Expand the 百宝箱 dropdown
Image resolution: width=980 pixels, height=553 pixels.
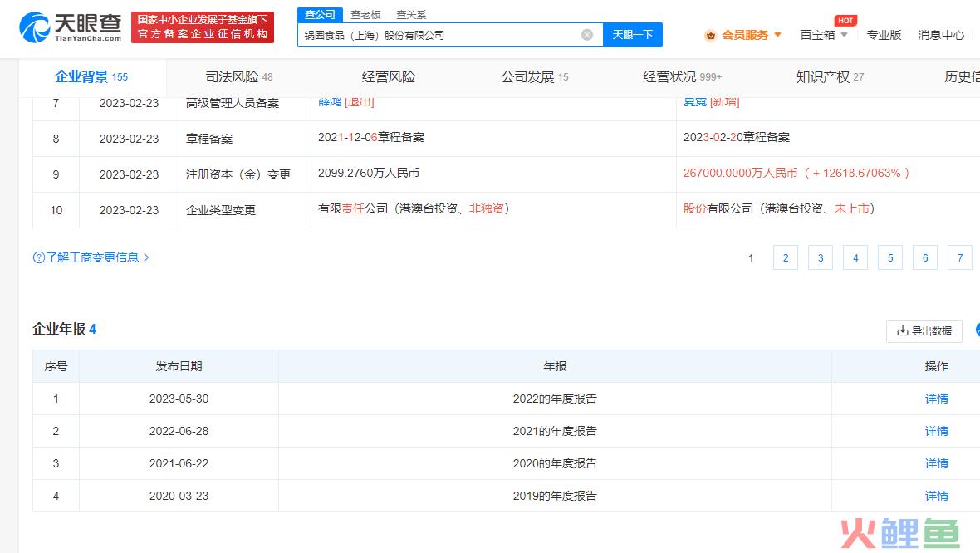(824, 35)
